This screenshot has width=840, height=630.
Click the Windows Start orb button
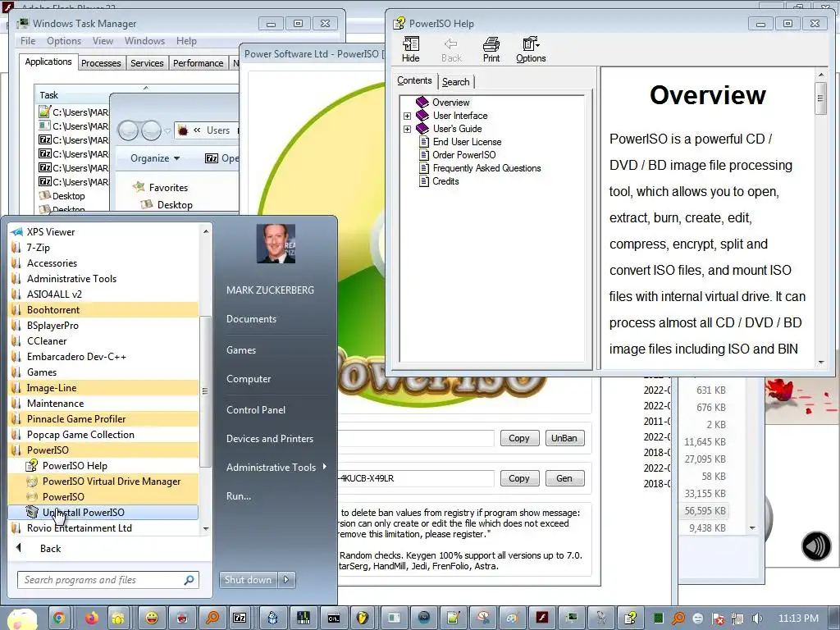tap(21, 619)
